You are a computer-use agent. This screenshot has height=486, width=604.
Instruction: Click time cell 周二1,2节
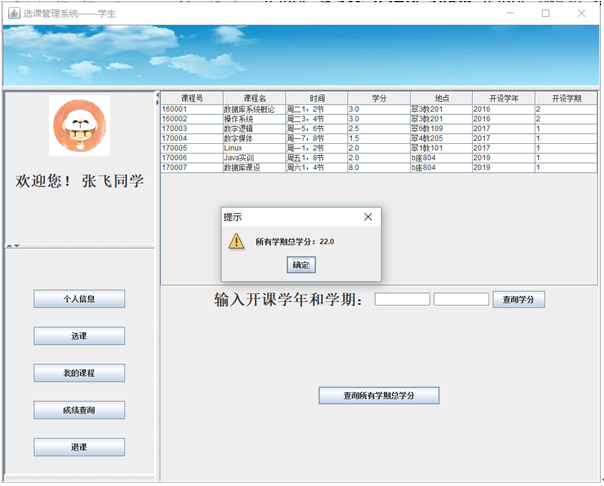(x=317, y=109)
